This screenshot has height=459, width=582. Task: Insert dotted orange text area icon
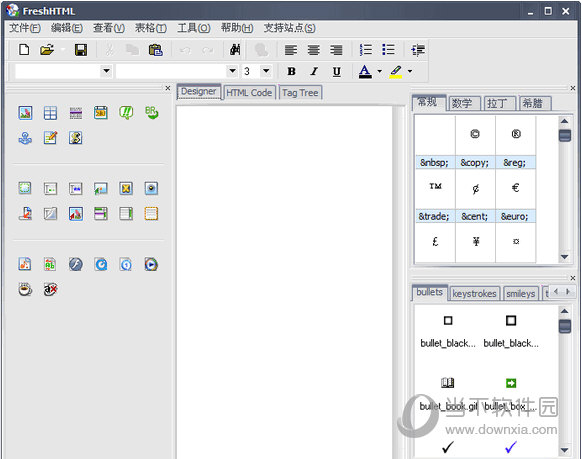coord(151,214)
